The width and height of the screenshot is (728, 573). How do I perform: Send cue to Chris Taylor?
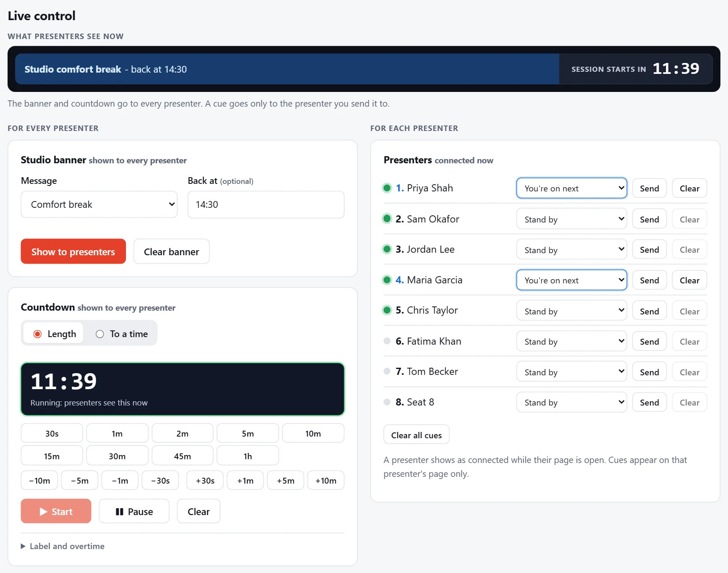coord(649,311)
